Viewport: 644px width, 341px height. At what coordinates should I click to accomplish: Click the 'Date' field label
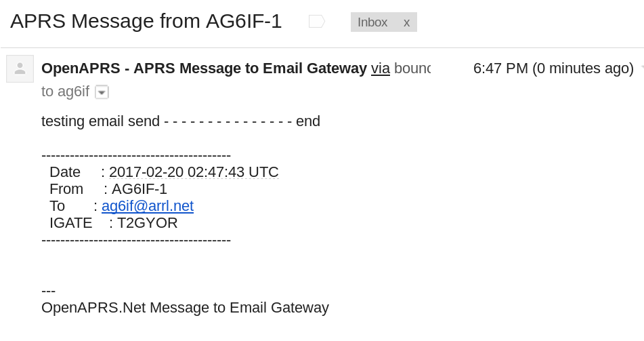coord(65,172)
